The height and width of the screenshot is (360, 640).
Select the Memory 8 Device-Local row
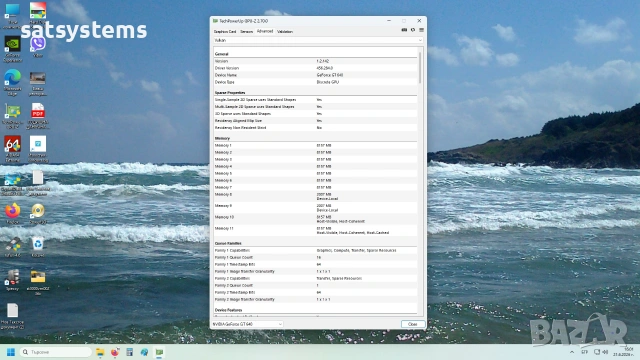[316, 196]
